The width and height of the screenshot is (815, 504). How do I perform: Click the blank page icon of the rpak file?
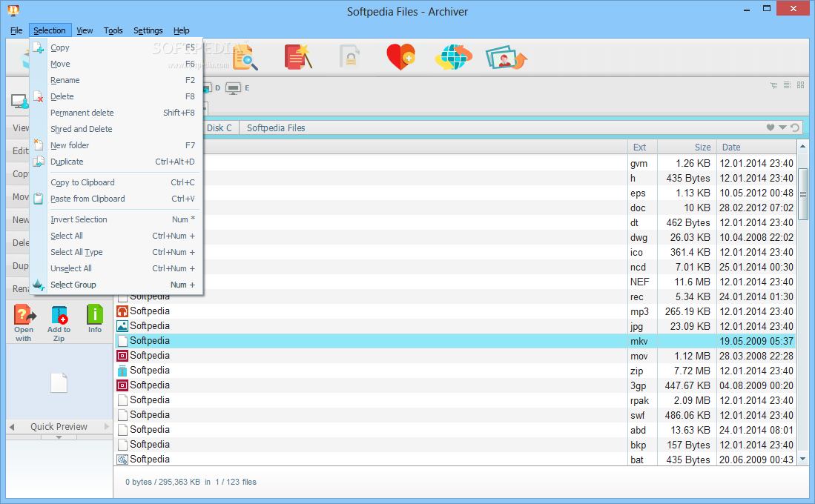click(122, 400)
